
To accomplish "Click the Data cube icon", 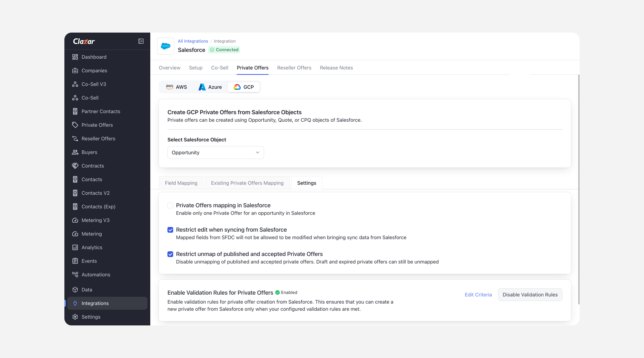I will coord(75,290).
